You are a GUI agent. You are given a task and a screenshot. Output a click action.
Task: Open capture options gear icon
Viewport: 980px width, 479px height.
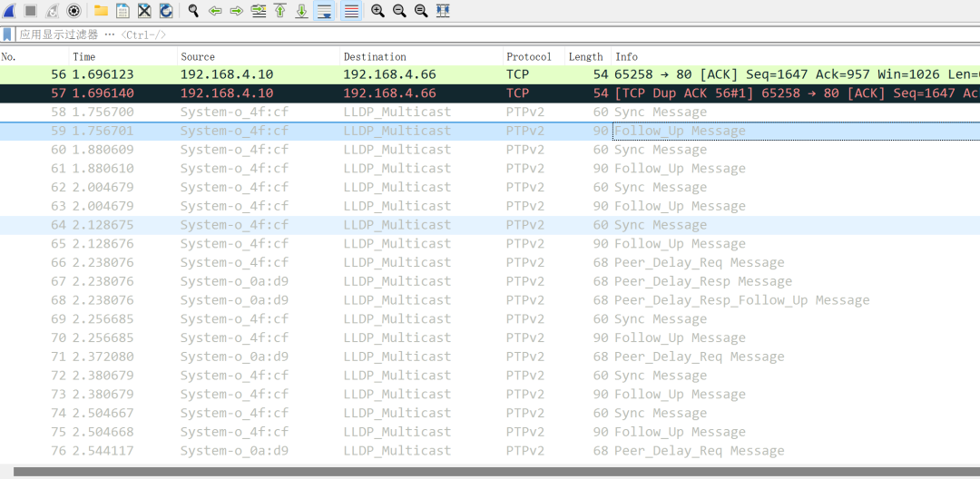coord(74,11)
